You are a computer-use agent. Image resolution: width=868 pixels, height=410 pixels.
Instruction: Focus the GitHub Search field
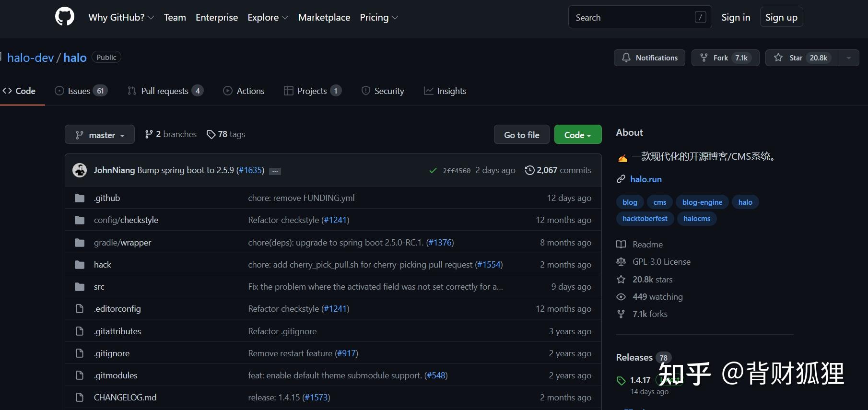640,17
